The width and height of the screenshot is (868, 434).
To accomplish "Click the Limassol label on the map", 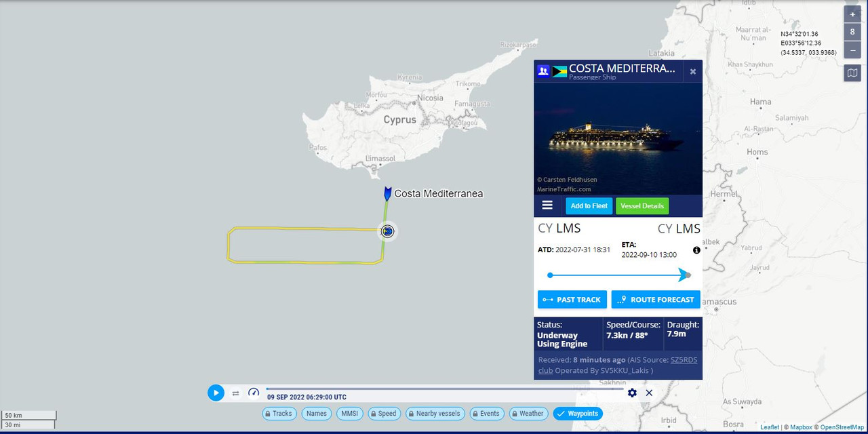I will [380, 158].
